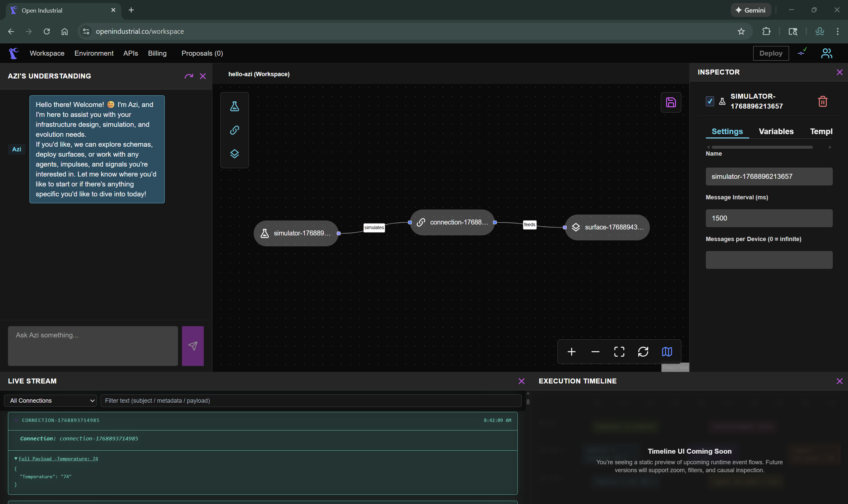Image resolution: width=848 pixels, height=504 pixels.
Task: Open the Billing menu
Action: 157,53
